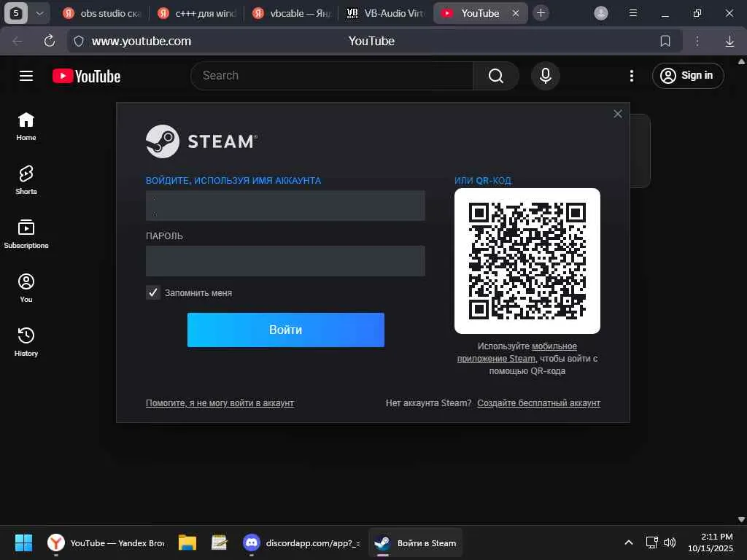Click the account name input field
Viewport: 747px width, 560px height.
coord(285,205)
